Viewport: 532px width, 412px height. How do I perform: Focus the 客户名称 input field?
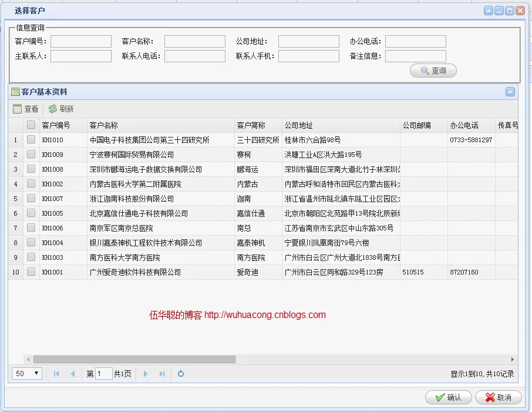pos(195,42)
